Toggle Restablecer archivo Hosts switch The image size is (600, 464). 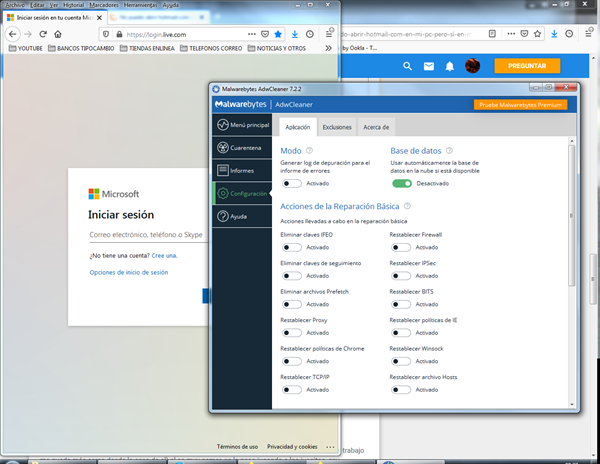401,390
